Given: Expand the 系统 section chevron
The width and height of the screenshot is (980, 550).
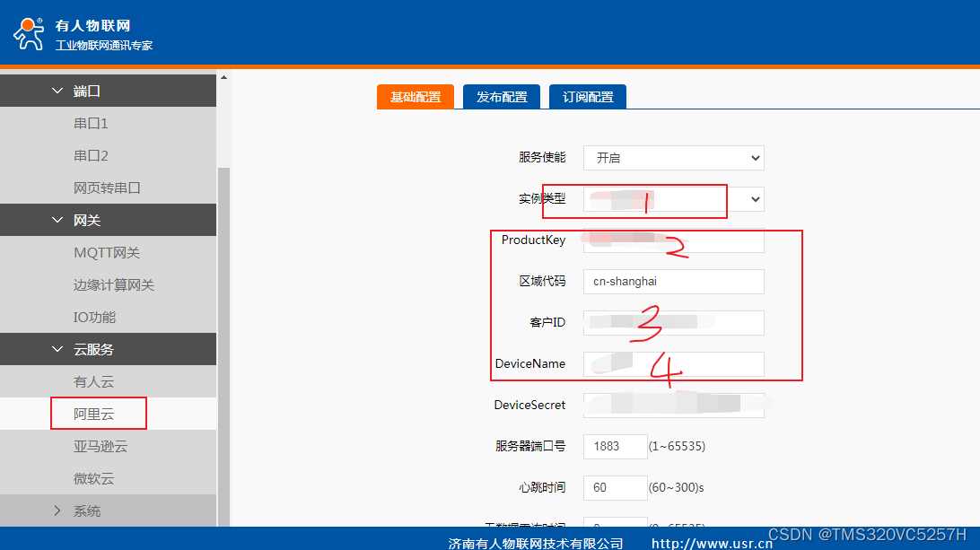Looking at the screenshot, I should (57, 511).
